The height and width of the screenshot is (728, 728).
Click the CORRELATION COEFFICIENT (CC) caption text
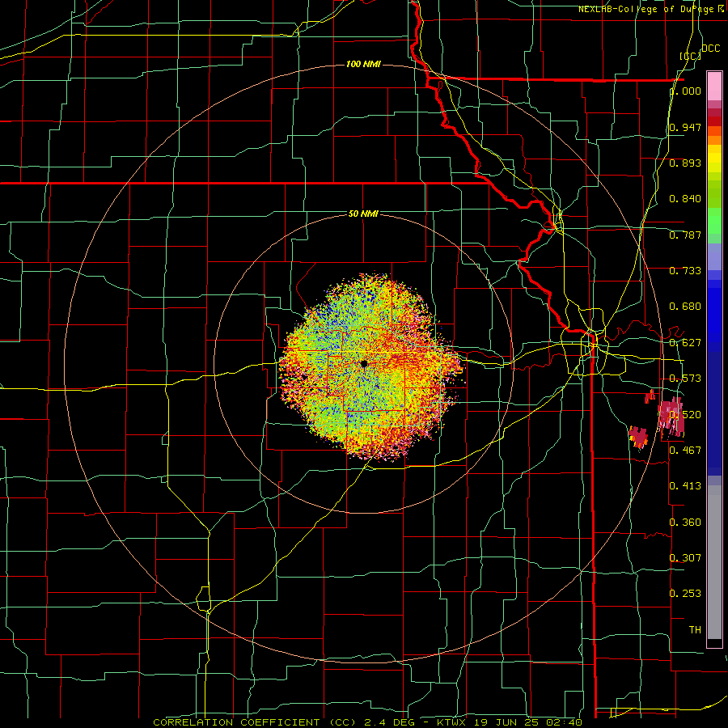255,722
